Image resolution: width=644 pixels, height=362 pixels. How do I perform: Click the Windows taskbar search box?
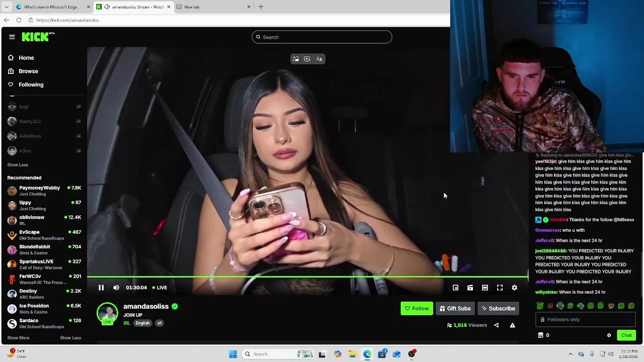click(278, 354)
